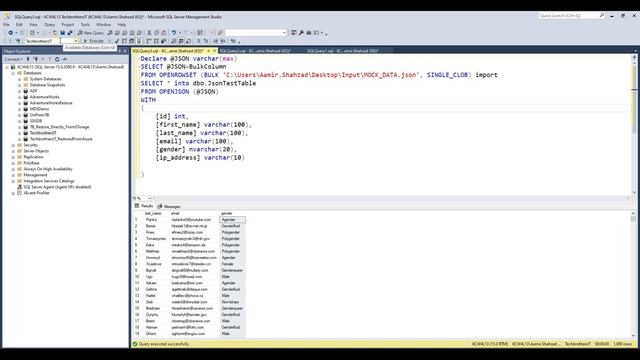Open the Query menu
Image resolution: width=640 pixels, height=360 pixels.
(x=49, y=24)
